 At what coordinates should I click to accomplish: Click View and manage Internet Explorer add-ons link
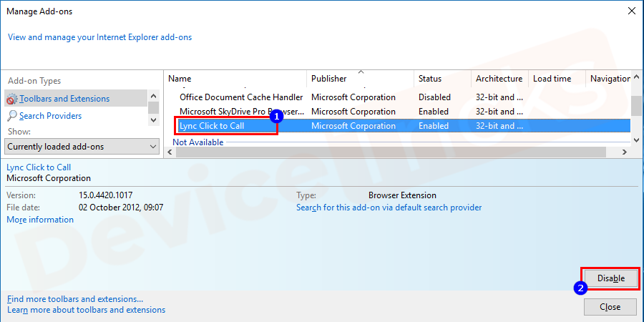click(x=99, y=37)
